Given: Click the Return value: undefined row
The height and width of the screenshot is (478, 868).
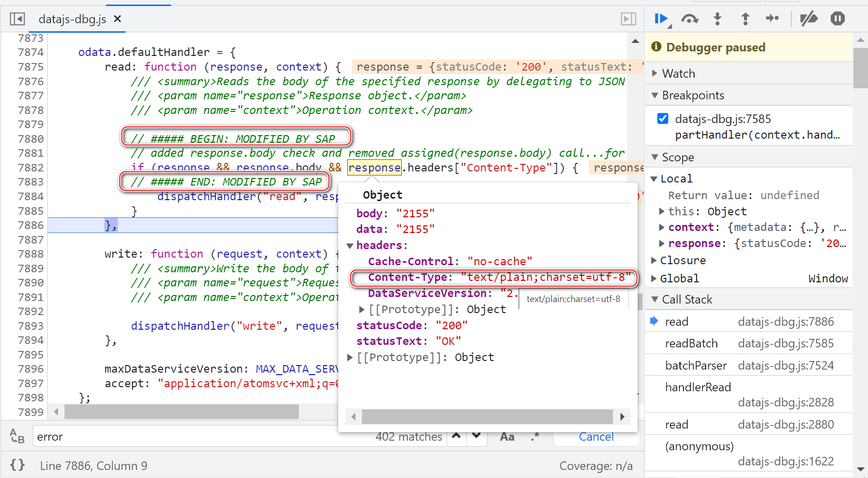Looking at the screenshot, I should tap(743, 195).
